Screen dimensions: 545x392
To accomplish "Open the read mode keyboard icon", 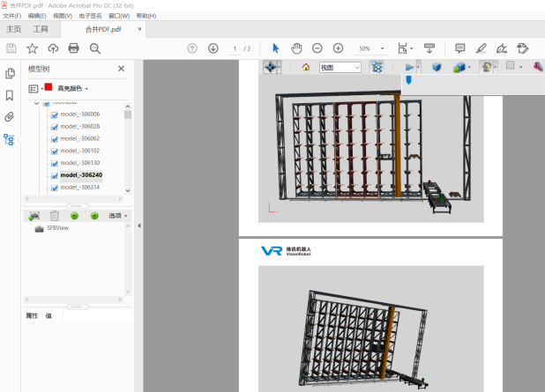I will click(429, 48).
